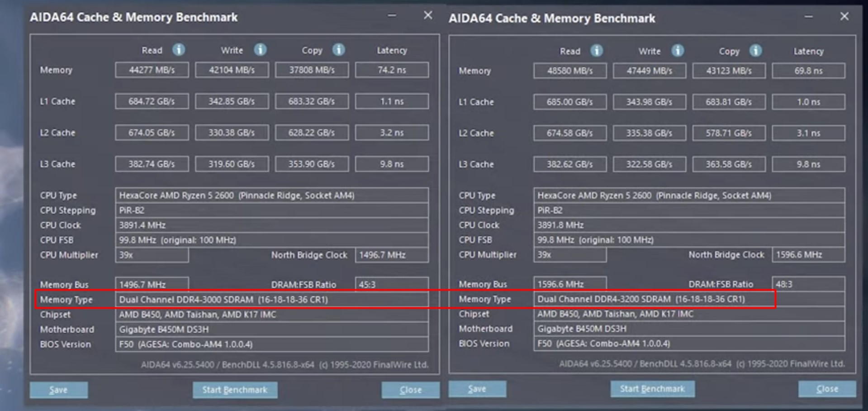Click L2 Cache Read 674.05 GB/s

click(152, 133)
